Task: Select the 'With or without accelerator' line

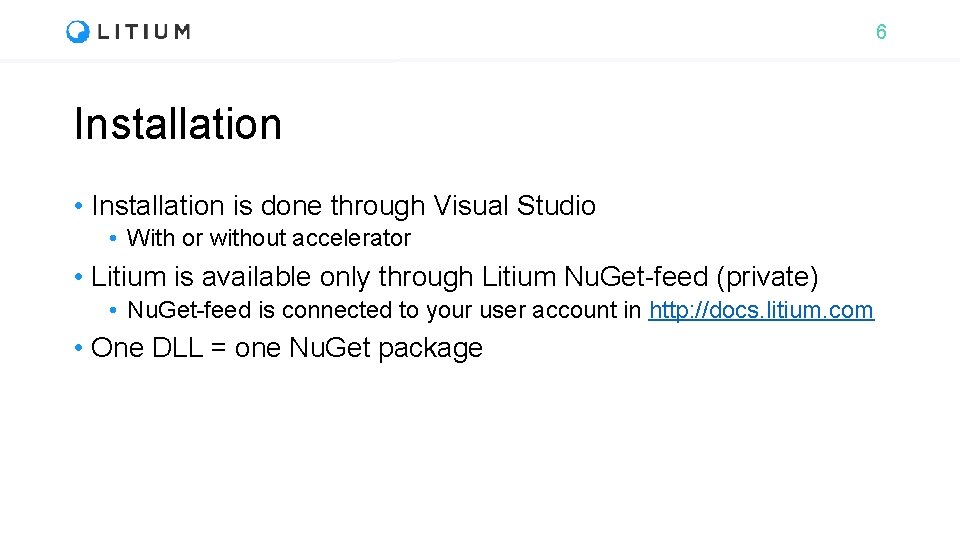Action: [269, 238]
